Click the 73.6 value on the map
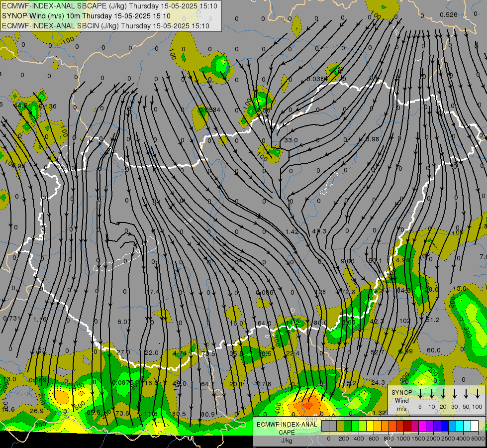Screen dimensions: 487x448 [x=122, y=414]
